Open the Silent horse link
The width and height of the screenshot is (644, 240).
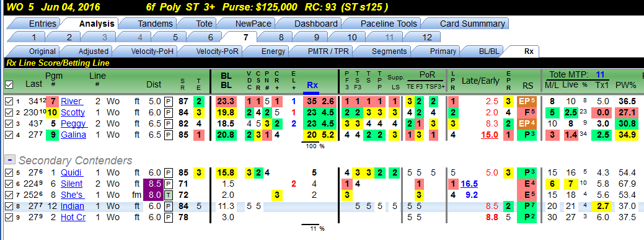pyautogui.click(x=71, y=184)
